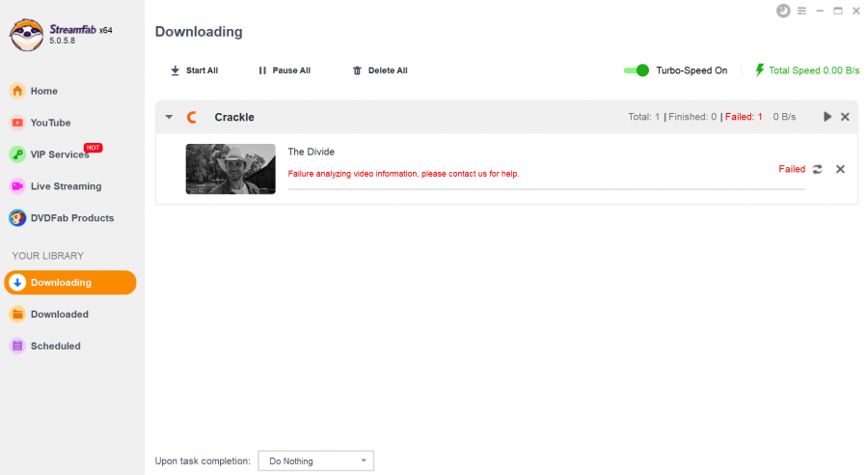The width and height of the screenshot is (868, 475).
Task: Click the Scheduled list icon
Action: (x=17, y=346)
